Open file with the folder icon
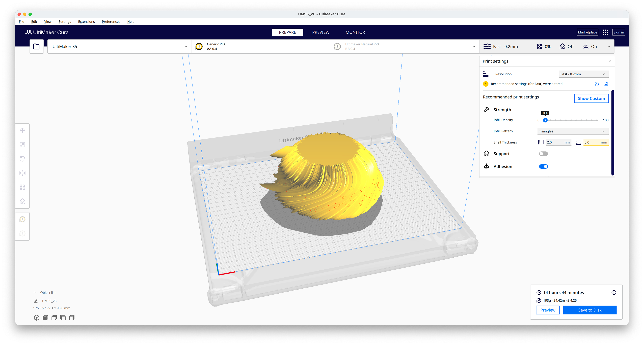Image resolution: width=644 pixels, height=345 pixels. click(37, 46)
